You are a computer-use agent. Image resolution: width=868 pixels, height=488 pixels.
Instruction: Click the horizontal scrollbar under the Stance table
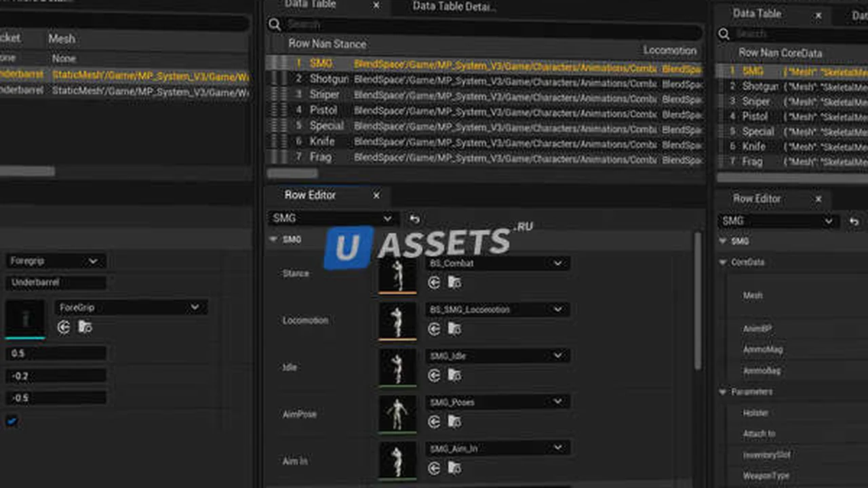coord(293,174)
